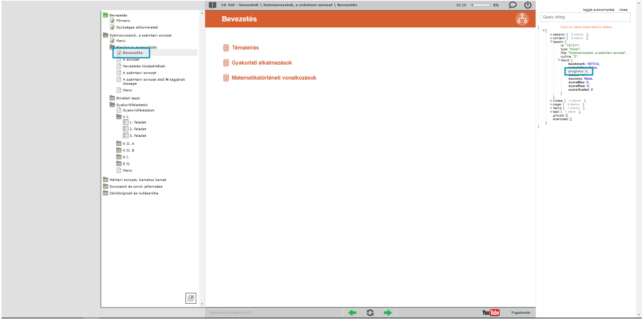
Task: Click toggle autocomplete link
Action: coord(598,10)
